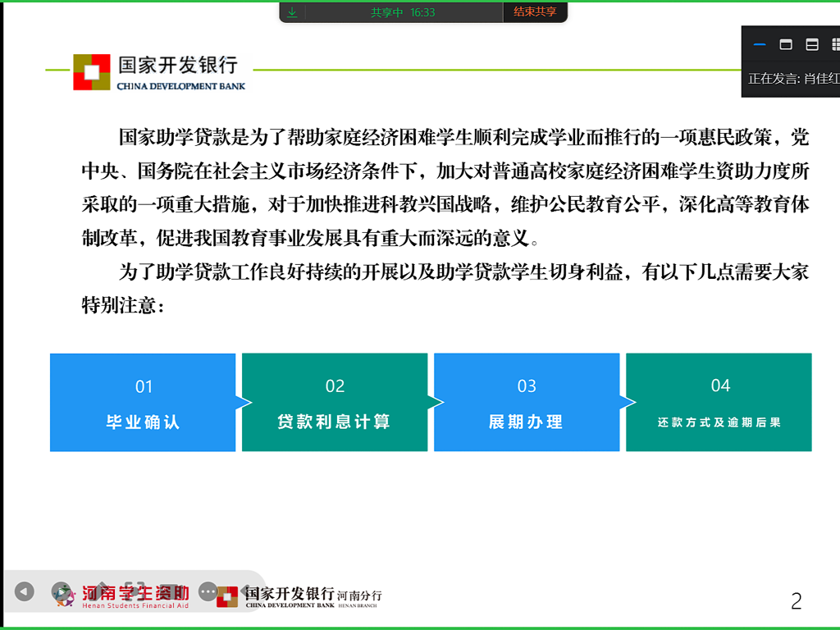Open more presentation options via the ellipsis icon
The width and height of the screenshot is (840, 630).
(208, 591)
